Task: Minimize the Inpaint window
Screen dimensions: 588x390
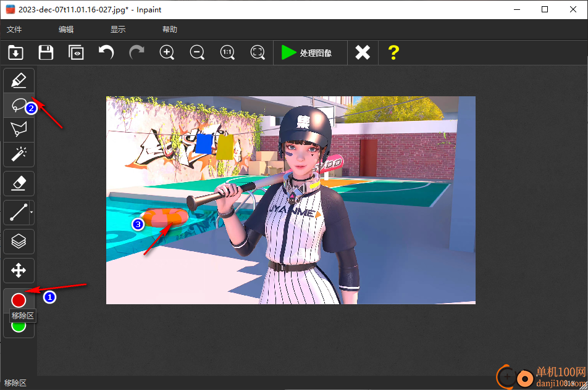Action: coord(517,9)
